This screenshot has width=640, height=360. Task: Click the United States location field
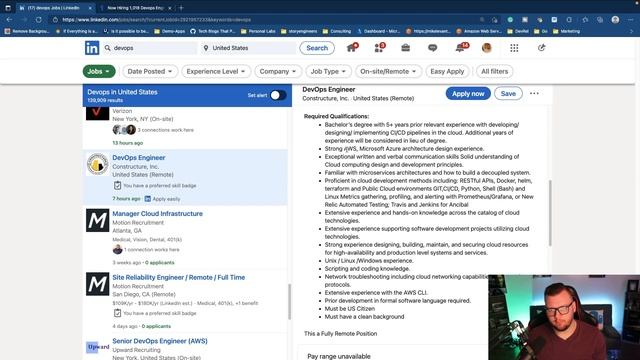249,48
